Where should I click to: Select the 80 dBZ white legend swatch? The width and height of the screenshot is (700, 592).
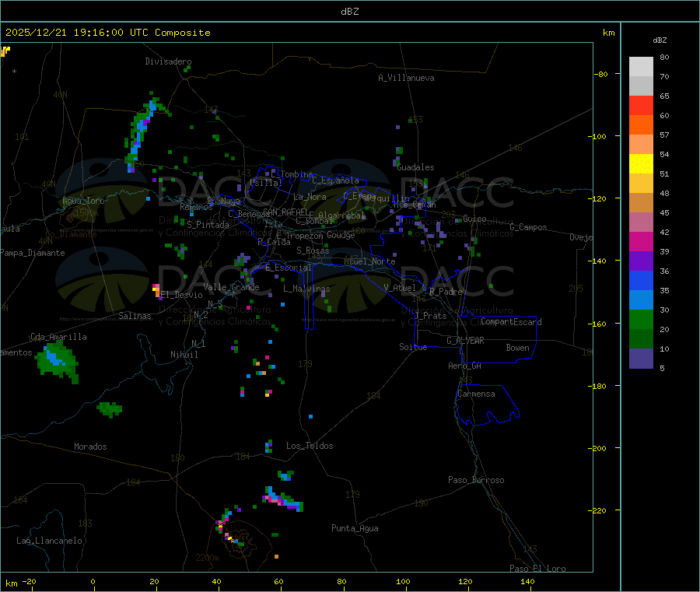[641, 67]
